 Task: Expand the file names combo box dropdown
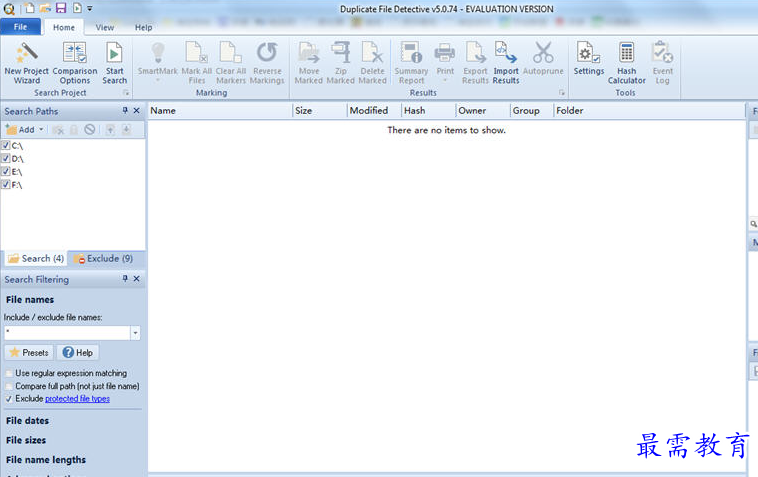135,332
